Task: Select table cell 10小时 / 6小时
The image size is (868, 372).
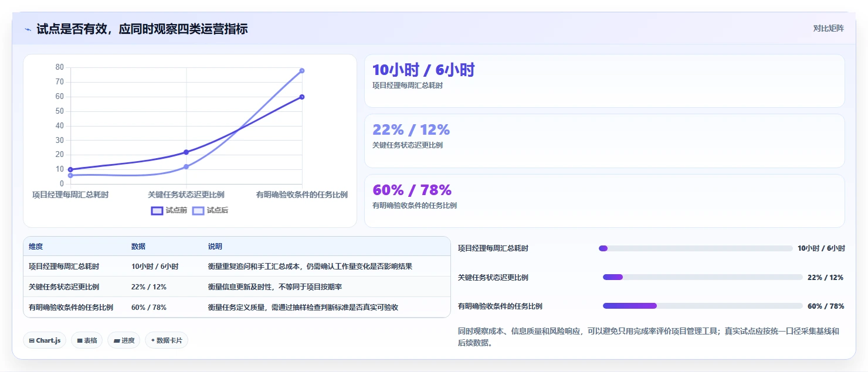Action: (x=155, y=267)
